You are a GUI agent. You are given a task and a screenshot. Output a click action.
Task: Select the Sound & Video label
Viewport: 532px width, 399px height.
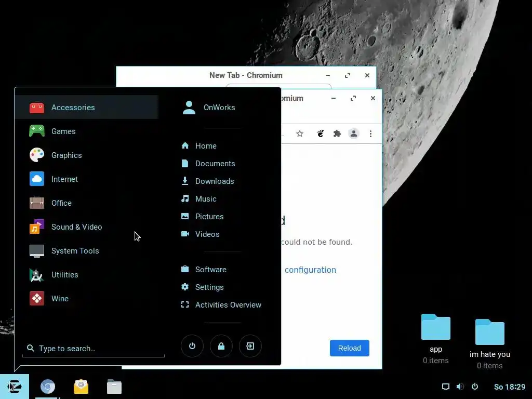[x=77, y=227]
